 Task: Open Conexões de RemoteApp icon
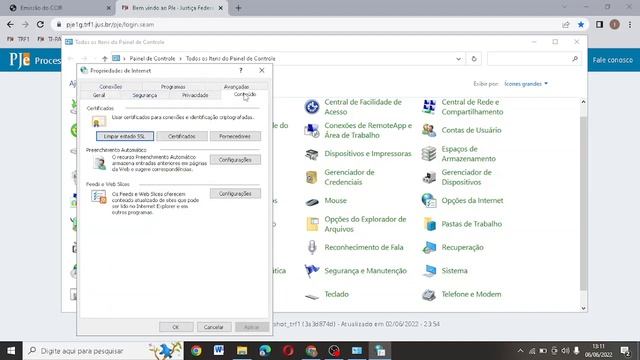click(x=312, y=130)
